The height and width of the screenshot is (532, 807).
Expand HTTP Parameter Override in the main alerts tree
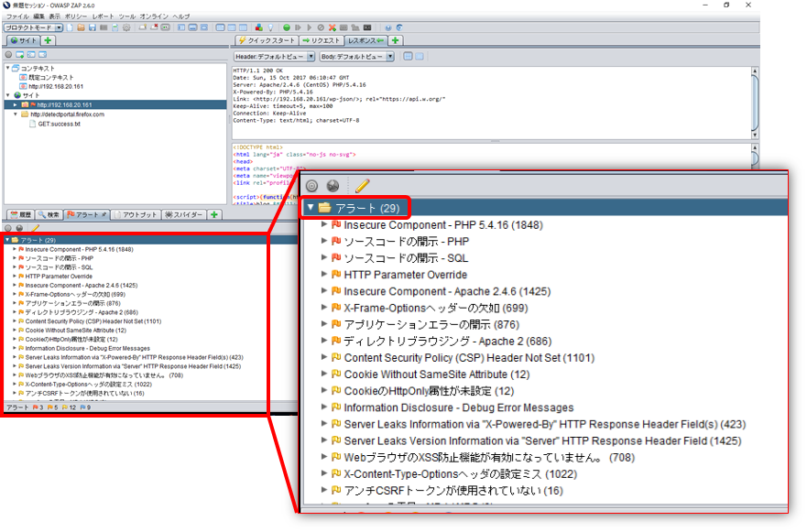click(15, 277)
